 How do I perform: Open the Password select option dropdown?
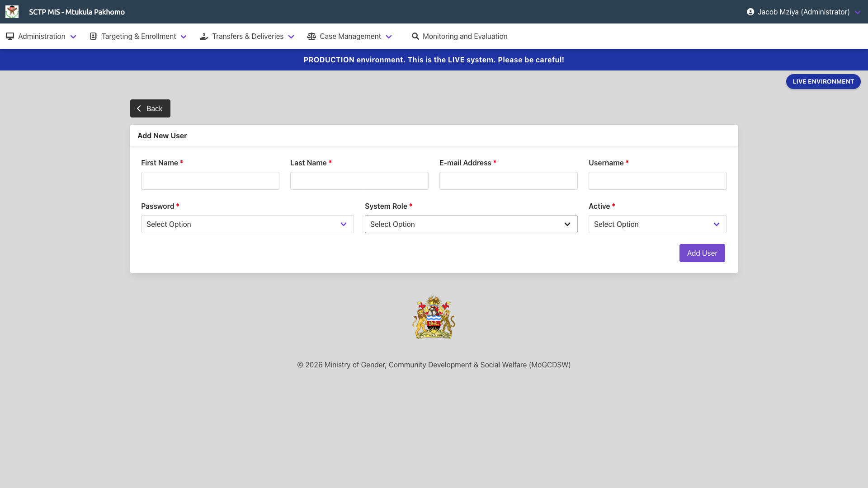pyautogui.click(x=247, y=224)
